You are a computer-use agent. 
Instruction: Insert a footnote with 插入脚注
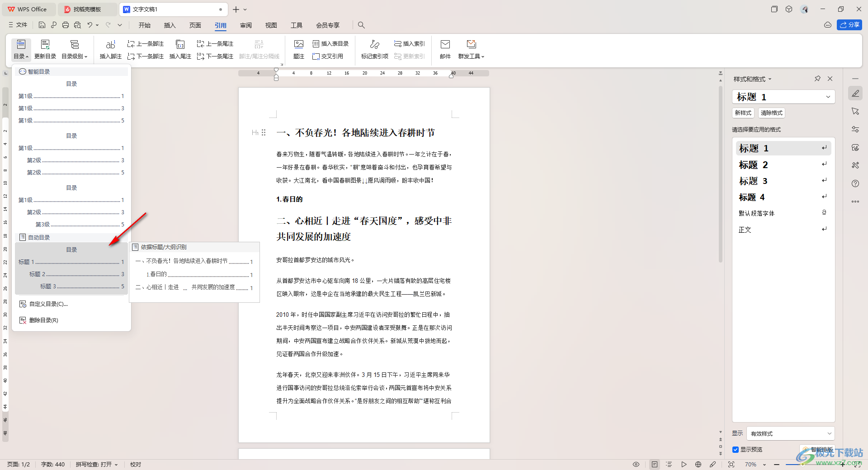111,50
